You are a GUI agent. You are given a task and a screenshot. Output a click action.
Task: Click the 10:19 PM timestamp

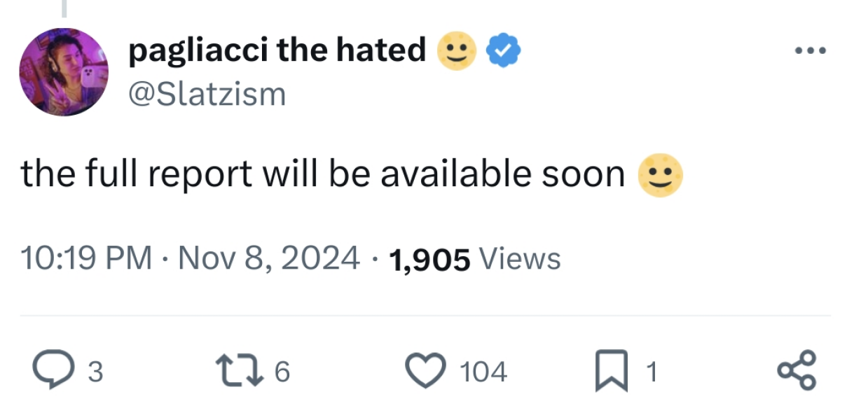pos(86,259)
